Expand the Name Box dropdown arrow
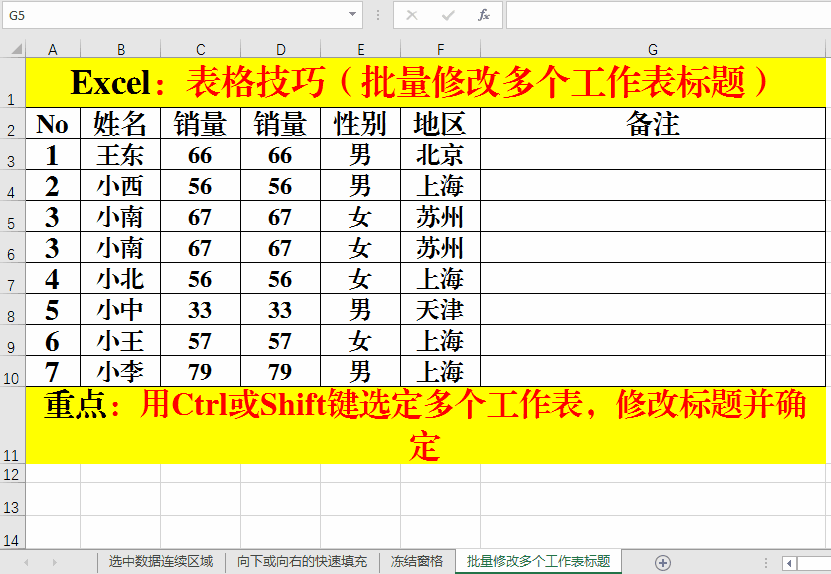This screenshot has width=831, height=574. (x=352, y=14)
